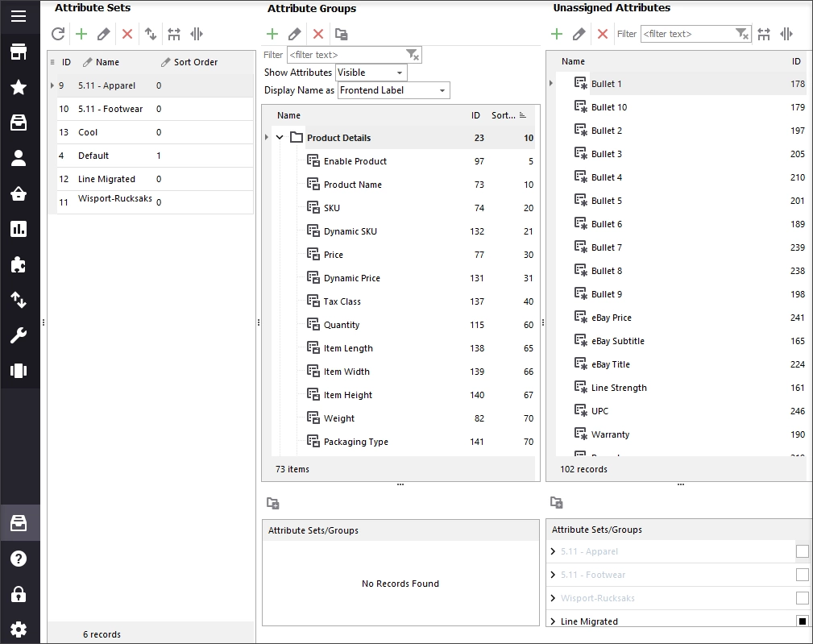Clear the Attribute Groups filter
Viewport: 813px width, 644px height.
[413, 55]
